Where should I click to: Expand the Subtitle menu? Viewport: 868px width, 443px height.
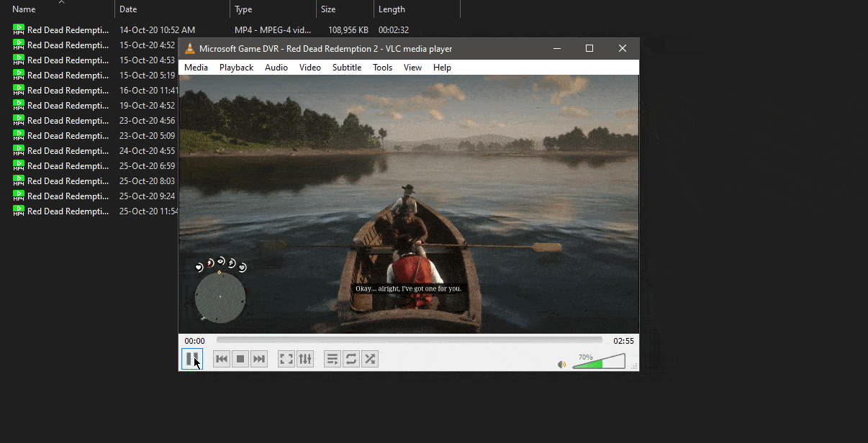[x=346, y=68]
